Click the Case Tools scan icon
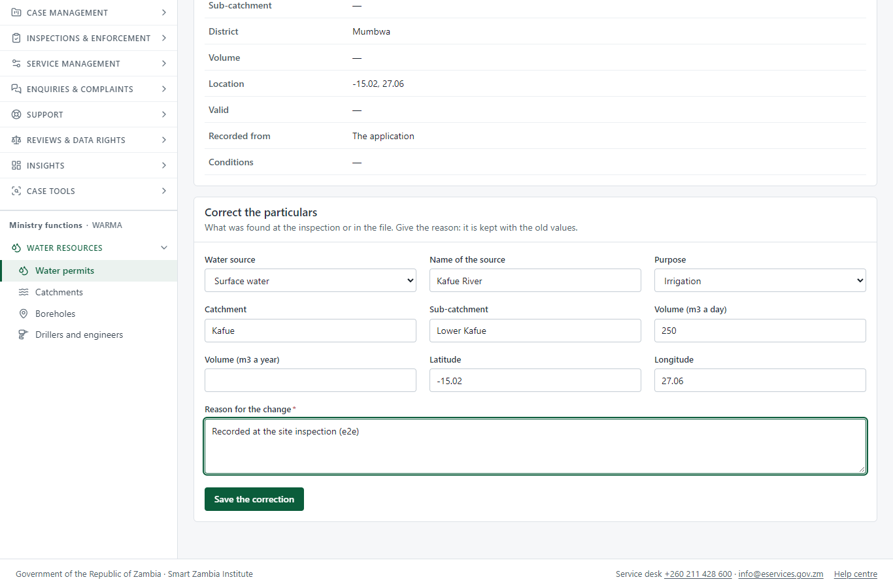Image resolution: width=893 pixels, height=588 pixels. (16, 191)
